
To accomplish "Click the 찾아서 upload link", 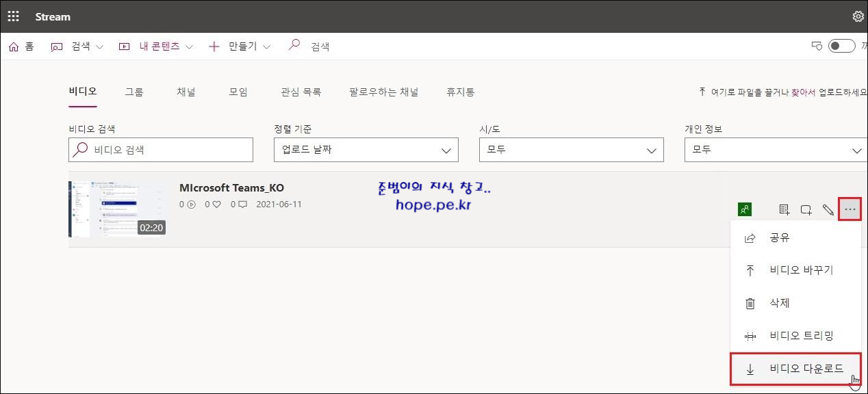I will pos(804,92).
